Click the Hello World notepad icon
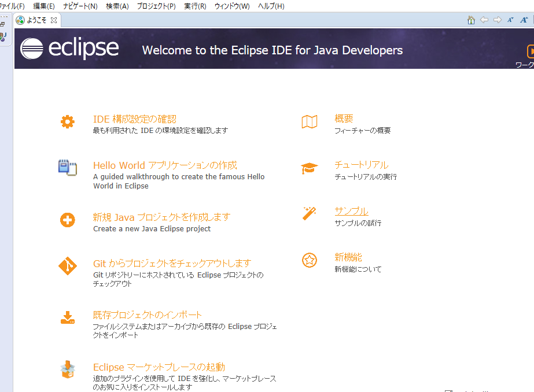The image size is (534, 392). pos(68,168)
